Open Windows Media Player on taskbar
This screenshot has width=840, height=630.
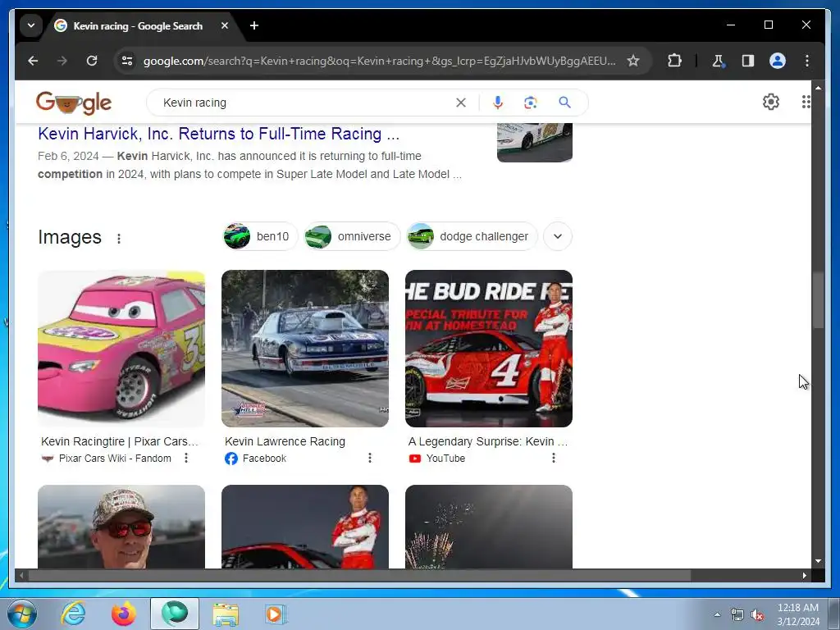click(x=276, y=614)
